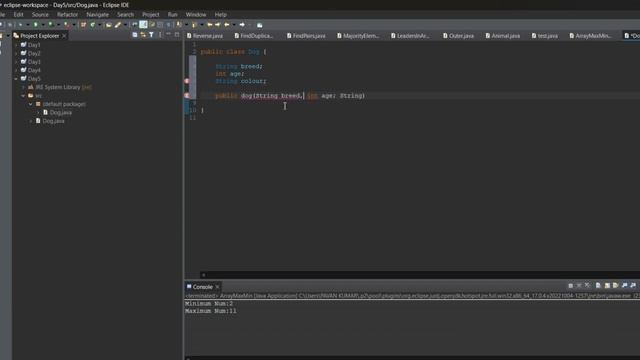The image size is (640, 360).
Task: Collapse the src folder node
Action: (x=23, y=96)
